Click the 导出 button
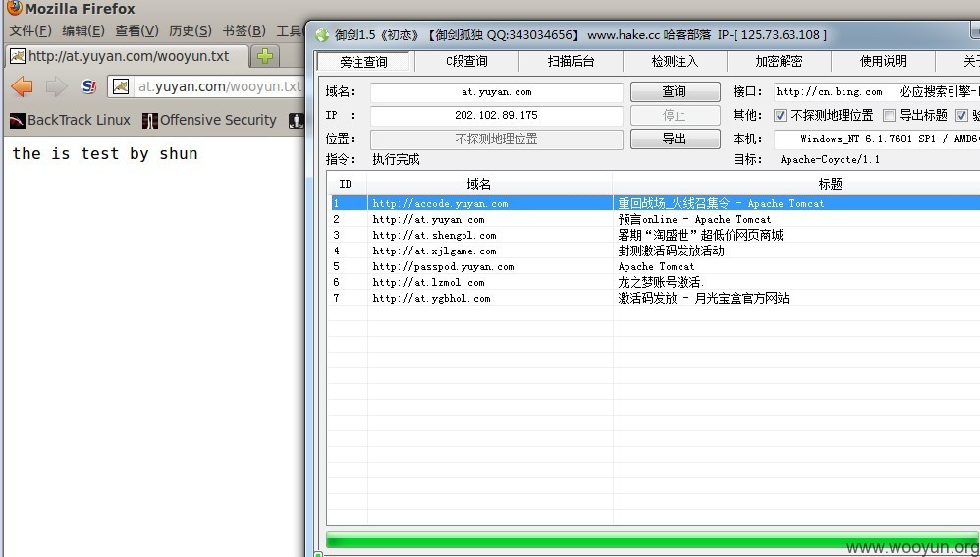 (675, 139)
